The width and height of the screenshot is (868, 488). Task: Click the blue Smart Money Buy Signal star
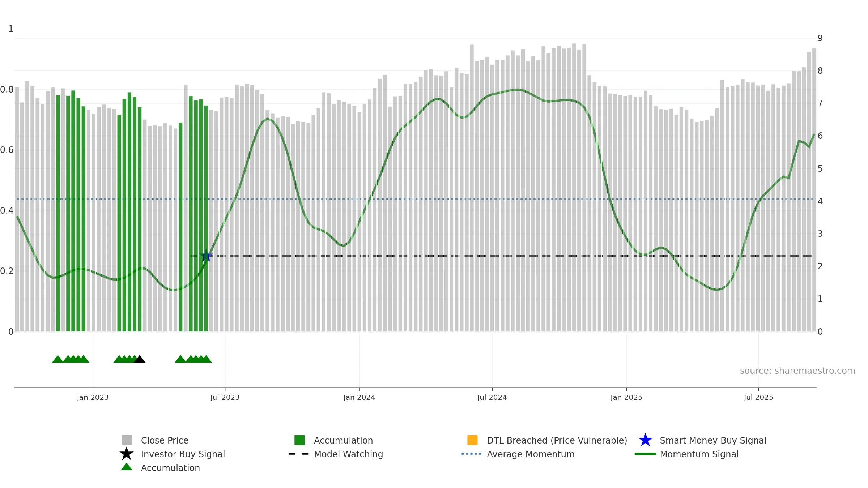tap(645, 440)
